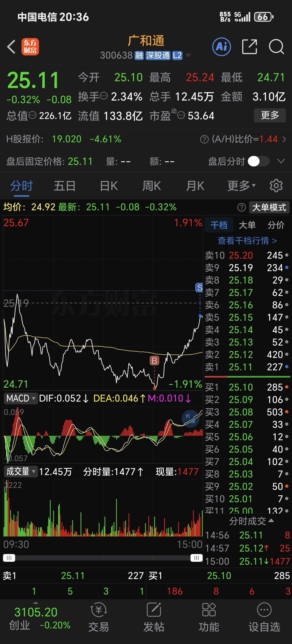Expand the 盘后 panel chevron
Screen dimensions: 292x644
tap(281, 161)
